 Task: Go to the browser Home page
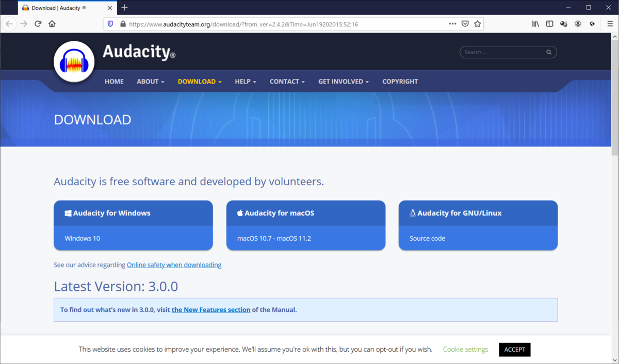point(52,24)
